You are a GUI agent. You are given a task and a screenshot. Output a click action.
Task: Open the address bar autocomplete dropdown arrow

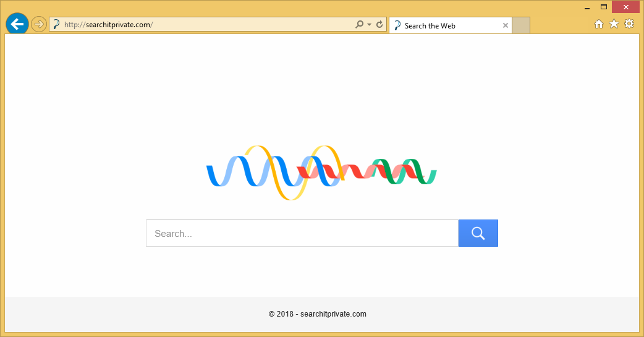369,25
